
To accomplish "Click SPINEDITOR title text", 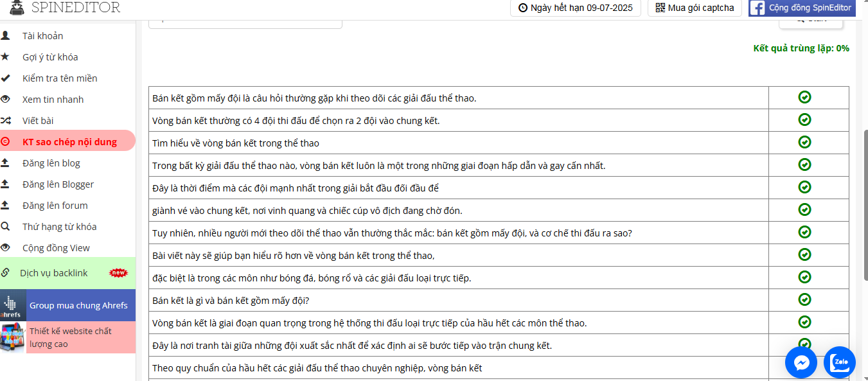I will (76, 8).
